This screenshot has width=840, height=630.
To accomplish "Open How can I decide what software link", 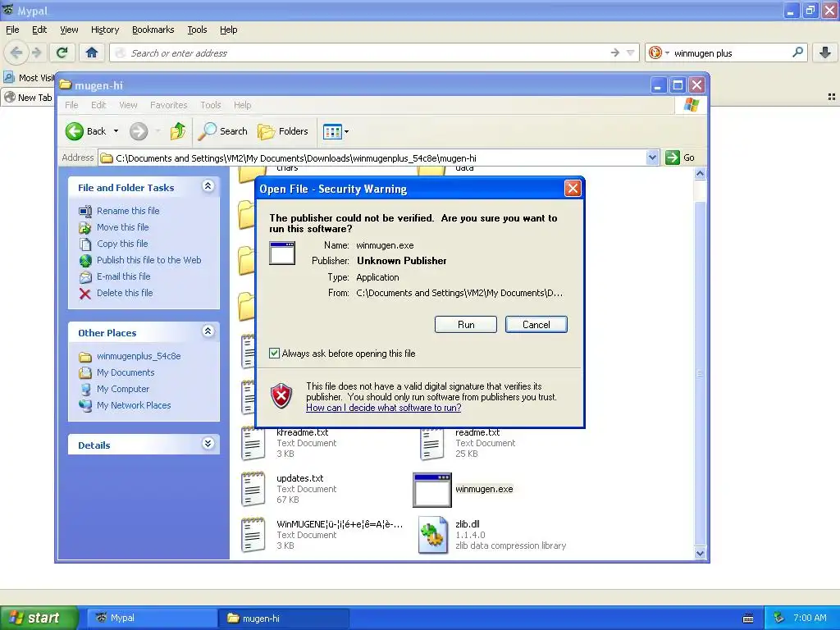I will pos(384,408).
